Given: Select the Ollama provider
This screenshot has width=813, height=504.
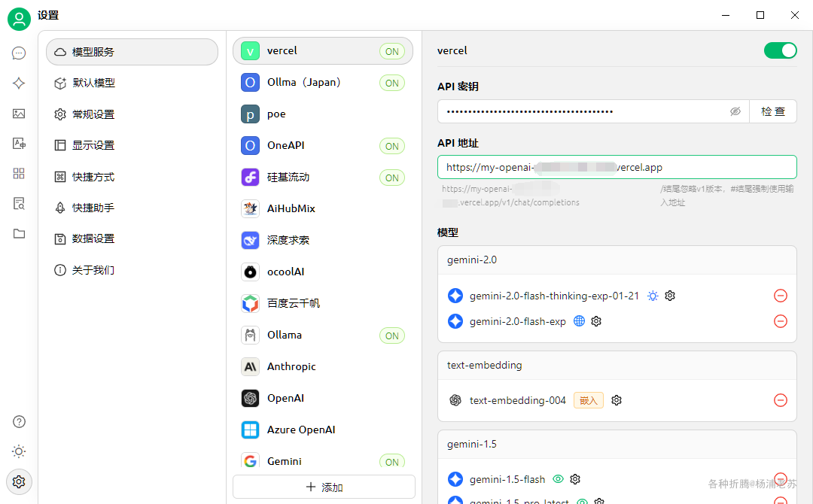Looking at the screenshot, I should click(x=323, y=335).
